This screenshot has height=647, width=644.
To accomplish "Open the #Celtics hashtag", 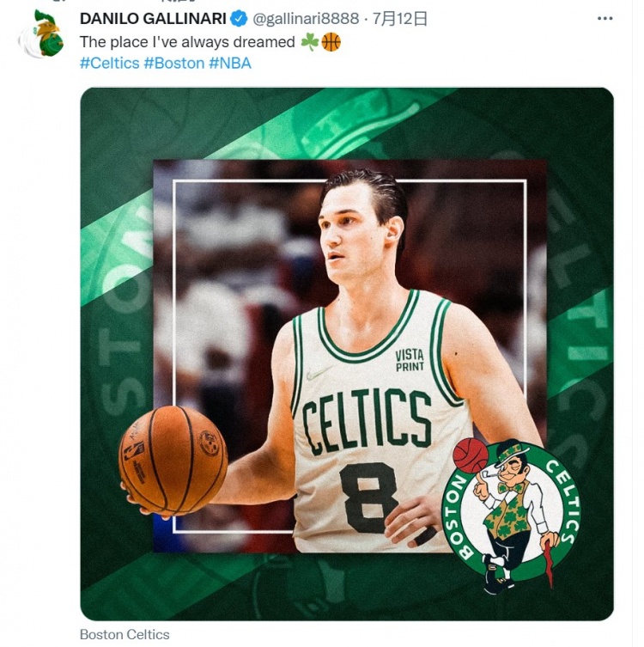I will pyautogui.click(x=109, y=63).
